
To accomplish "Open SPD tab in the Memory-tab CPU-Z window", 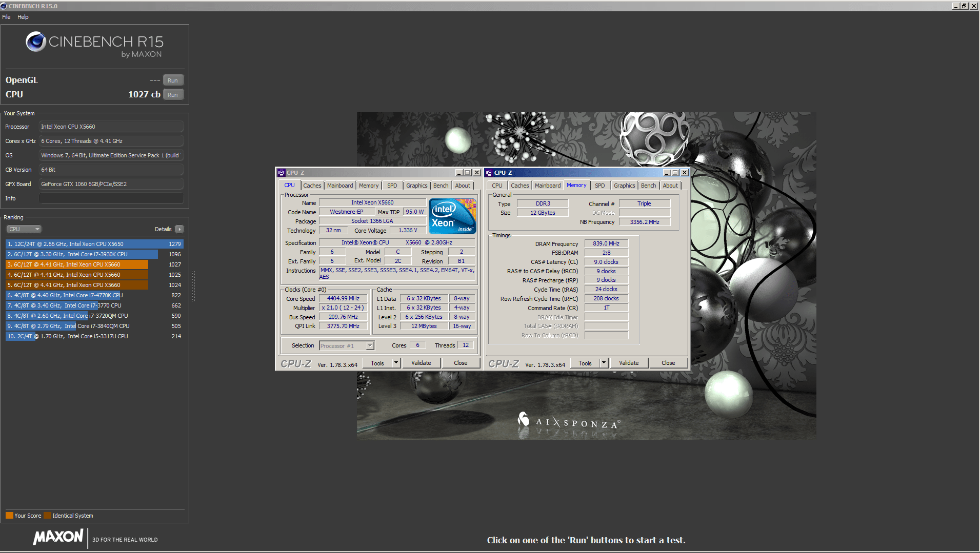I will coord(600,186).
